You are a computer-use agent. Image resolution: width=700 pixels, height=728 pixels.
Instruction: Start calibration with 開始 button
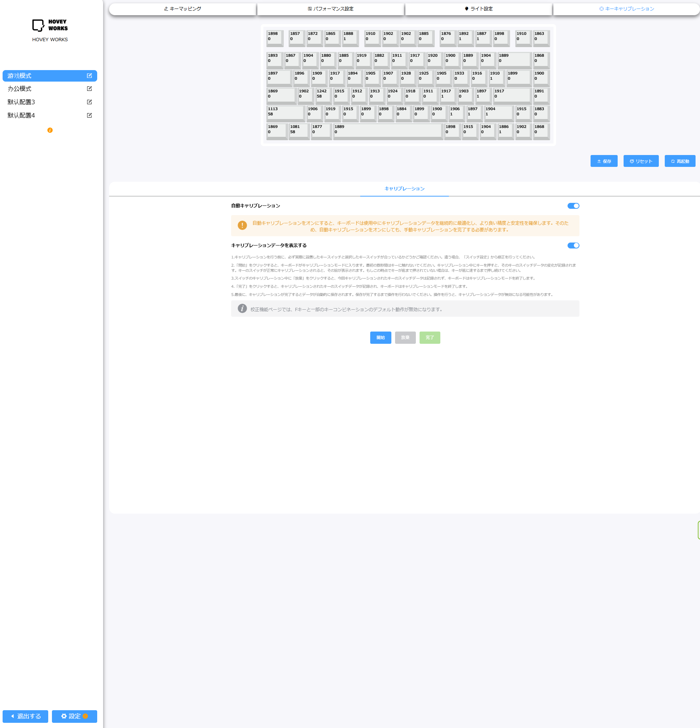[380, 337]
